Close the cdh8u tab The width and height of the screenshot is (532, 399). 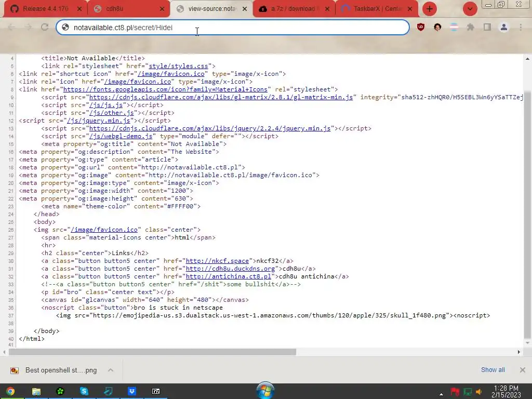[x=162, y=9]
